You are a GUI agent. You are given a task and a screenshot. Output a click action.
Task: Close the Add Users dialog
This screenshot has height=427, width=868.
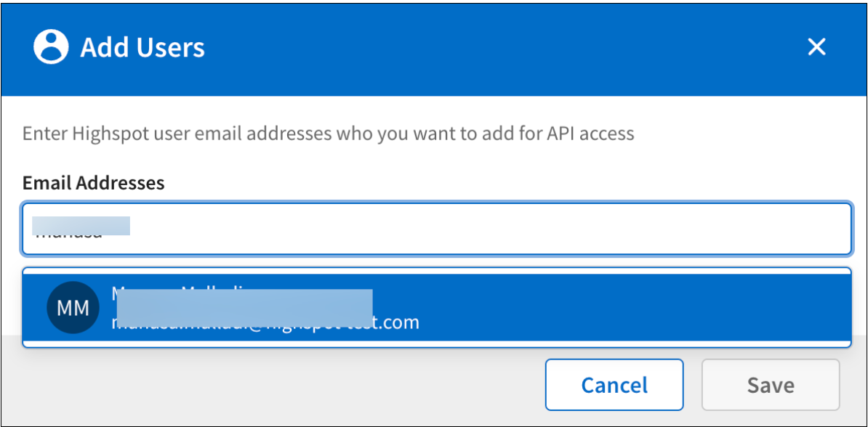click(817, 47)
